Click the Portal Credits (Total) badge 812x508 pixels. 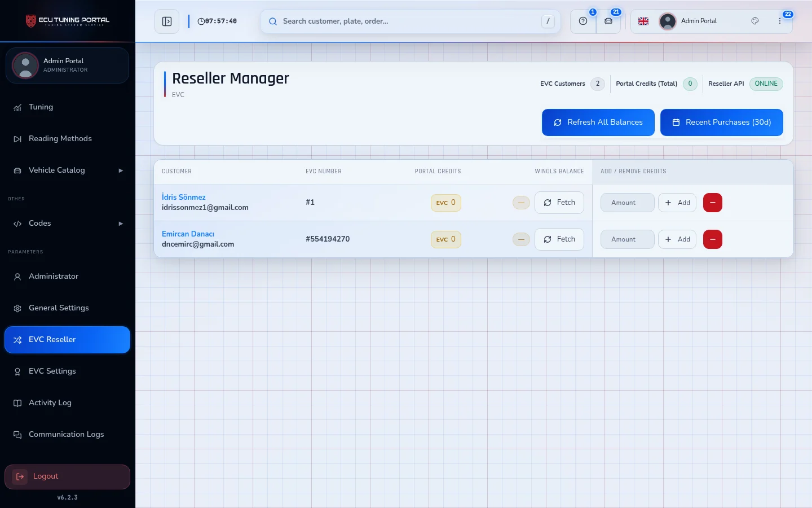(690, 84)
